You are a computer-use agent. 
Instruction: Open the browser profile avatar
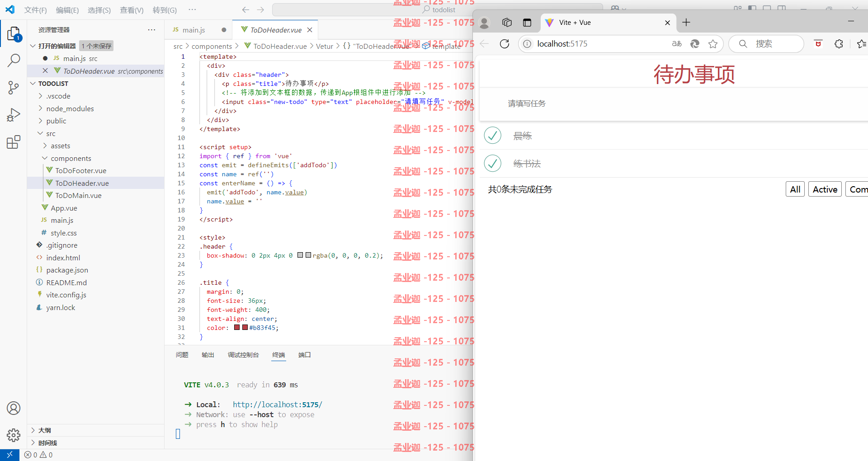coord(484,23)
